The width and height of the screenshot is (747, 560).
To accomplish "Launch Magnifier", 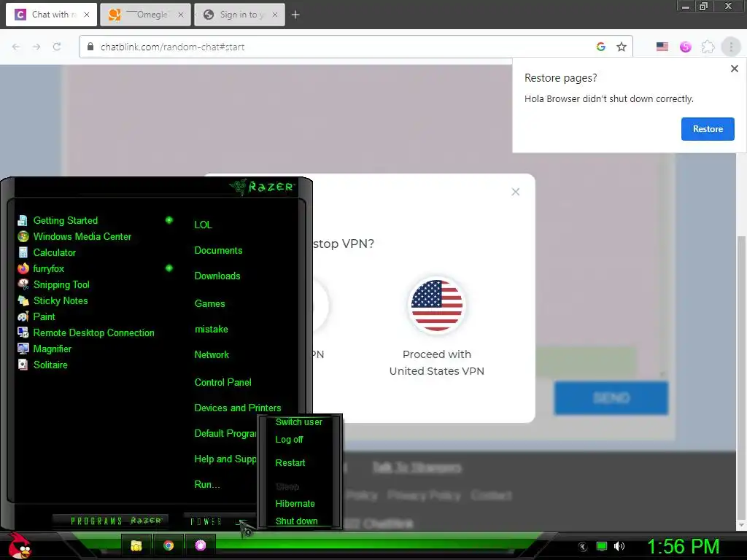I will tap(44, 349).
